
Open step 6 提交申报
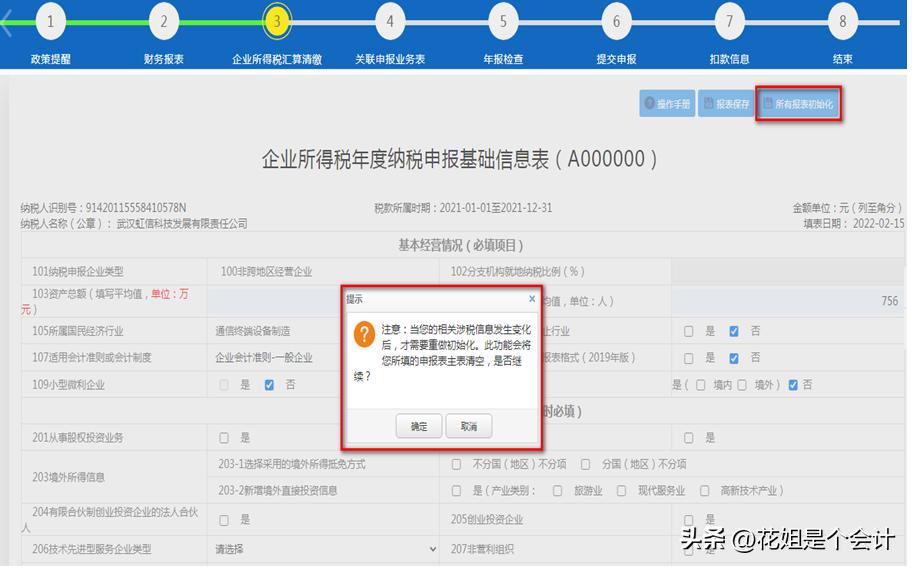pos(616,22)
